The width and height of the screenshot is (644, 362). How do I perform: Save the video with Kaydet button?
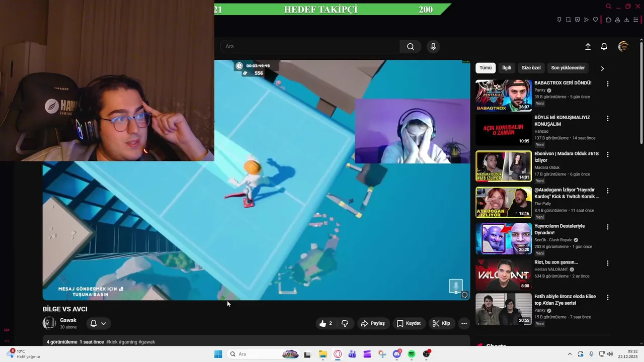pyautogui.click(x=409, y=323)
